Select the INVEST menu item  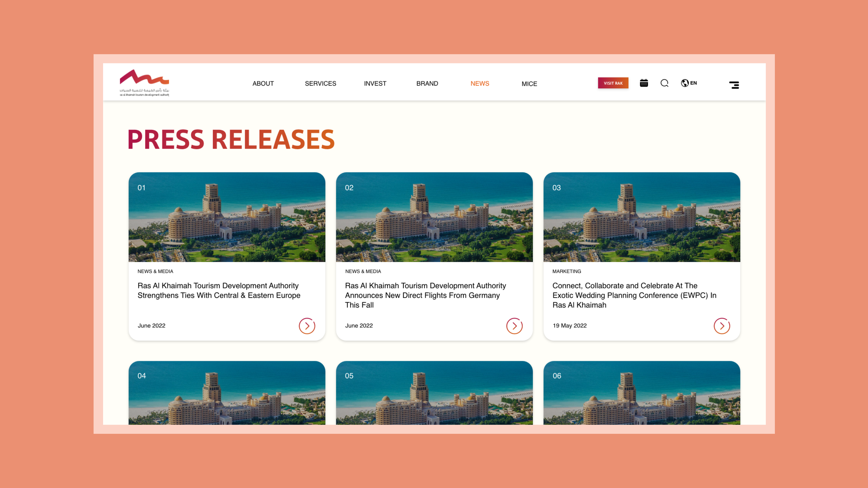tap(375, 84)
